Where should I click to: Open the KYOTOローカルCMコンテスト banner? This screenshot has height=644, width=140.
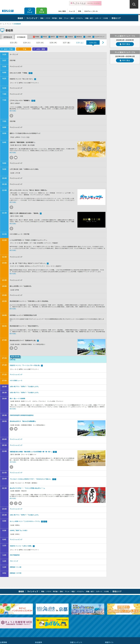(123, 609)
